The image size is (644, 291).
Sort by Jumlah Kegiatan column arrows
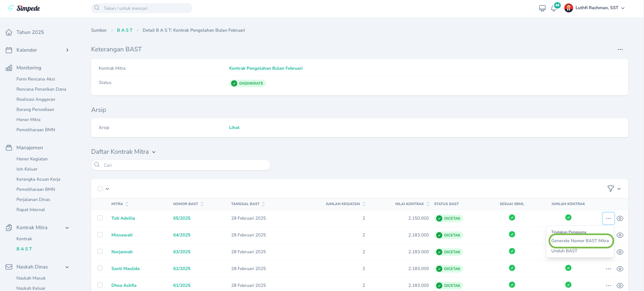coord(364,204)
